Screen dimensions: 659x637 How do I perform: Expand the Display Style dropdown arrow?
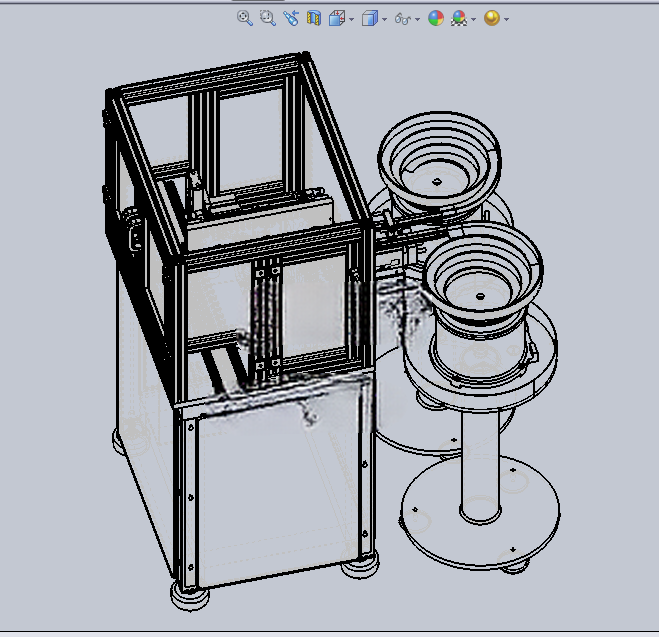(384, 19)
